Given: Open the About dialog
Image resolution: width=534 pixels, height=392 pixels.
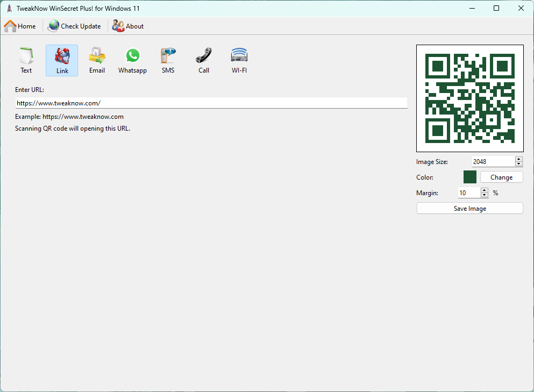Looking at the screenshot, I should [128, 26].
